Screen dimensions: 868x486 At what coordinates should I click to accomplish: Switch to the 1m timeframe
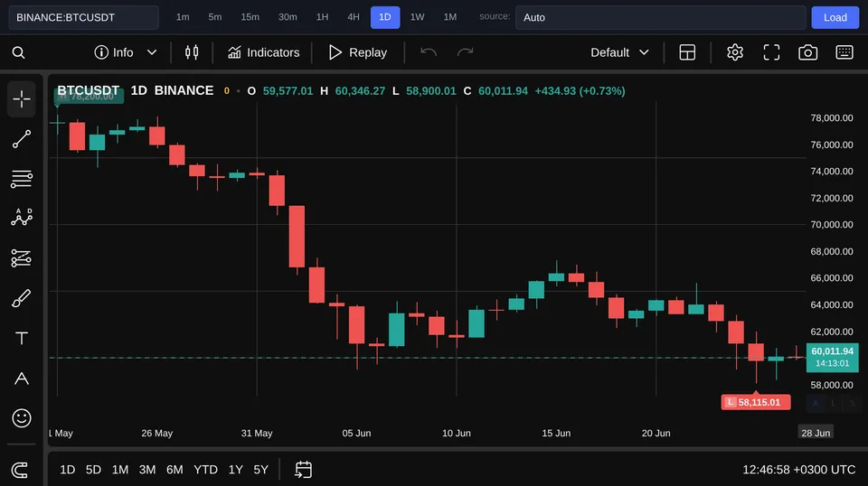click(x=183, y=17)
